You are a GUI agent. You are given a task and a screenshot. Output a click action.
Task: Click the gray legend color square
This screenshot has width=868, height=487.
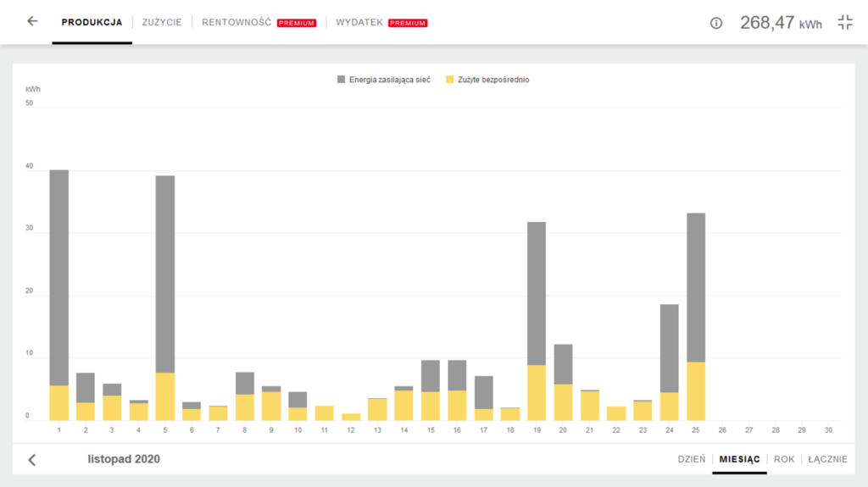point(342,80)
